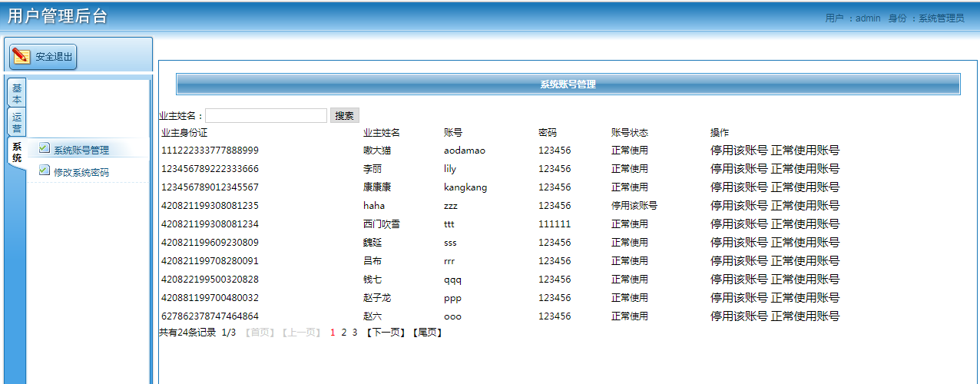The image size is (980, 384).
Task: Focus the 业主姓名 search input field
Action: pos(267,115)
